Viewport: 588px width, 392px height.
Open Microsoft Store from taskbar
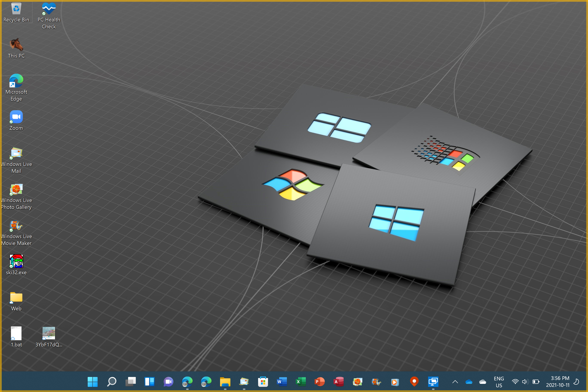[263, 382]
